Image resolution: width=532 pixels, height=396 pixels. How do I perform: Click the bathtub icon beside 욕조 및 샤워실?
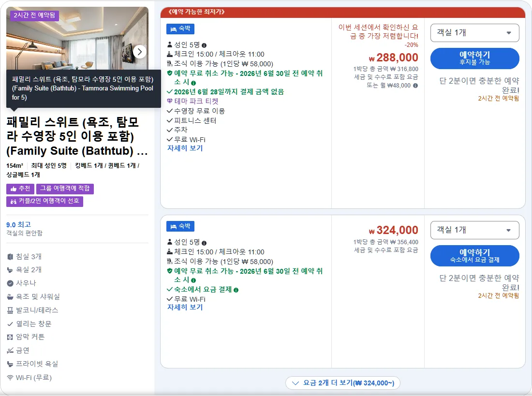pos(10,297)
